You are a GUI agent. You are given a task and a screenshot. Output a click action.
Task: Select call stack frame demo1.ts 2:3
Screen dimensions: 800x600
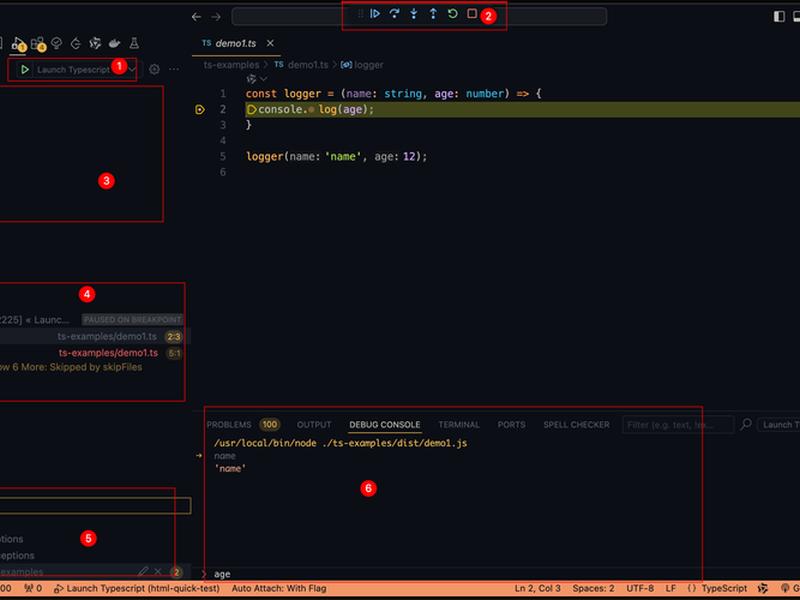[95, 337]
